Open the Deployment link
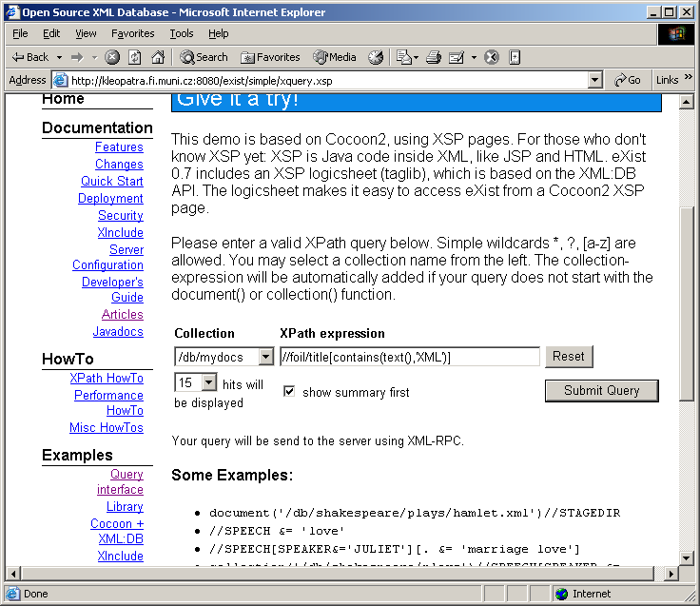700x606 pixels. click(110, 198)
